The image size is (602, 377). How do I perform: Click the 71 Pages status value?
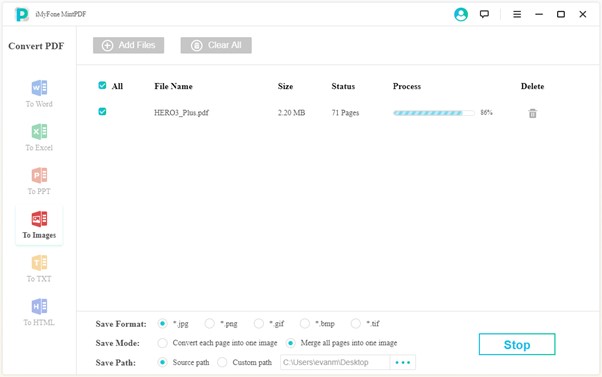345,112
